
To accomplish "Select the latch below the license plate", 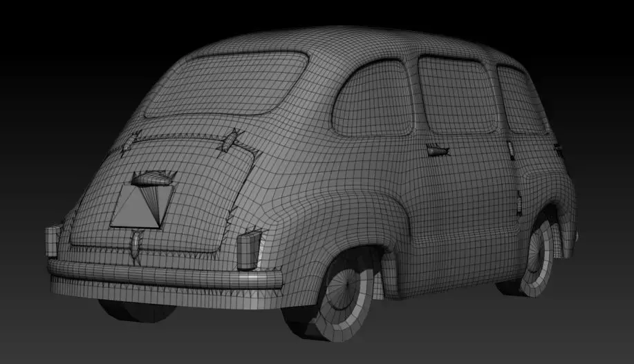I will point(135,244).
